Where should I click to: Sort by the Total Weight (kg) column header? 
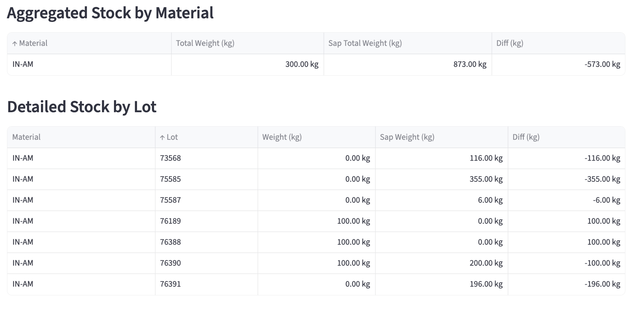[205, 43]
